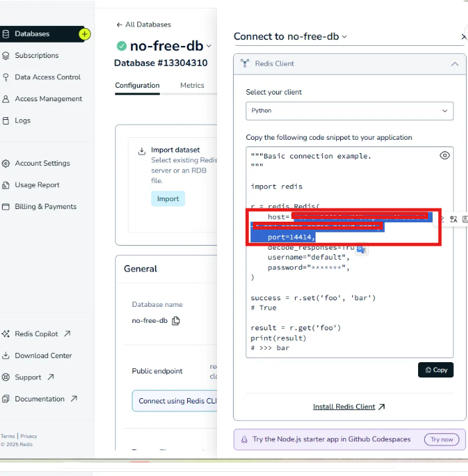The width and height of the screenshot is (468, 476).
Task: Click the green active status check icon
Action: tap(121, 46)
